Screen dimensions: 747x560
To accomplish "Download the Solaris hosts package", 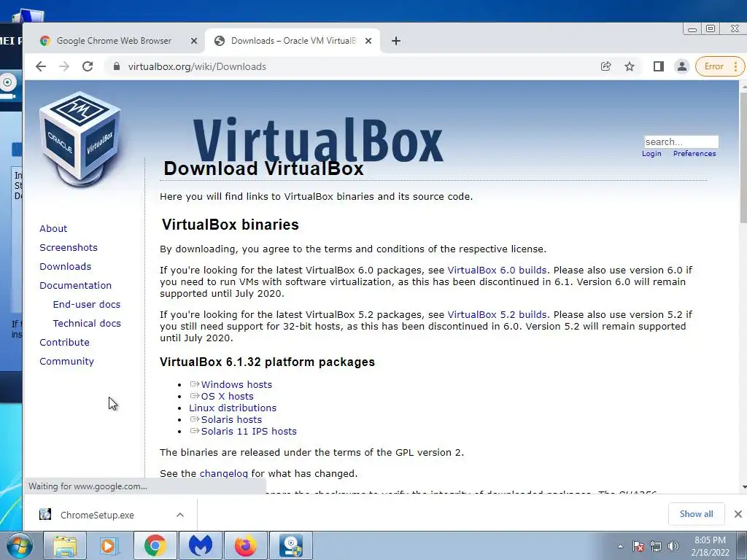I will click(231, 420).
